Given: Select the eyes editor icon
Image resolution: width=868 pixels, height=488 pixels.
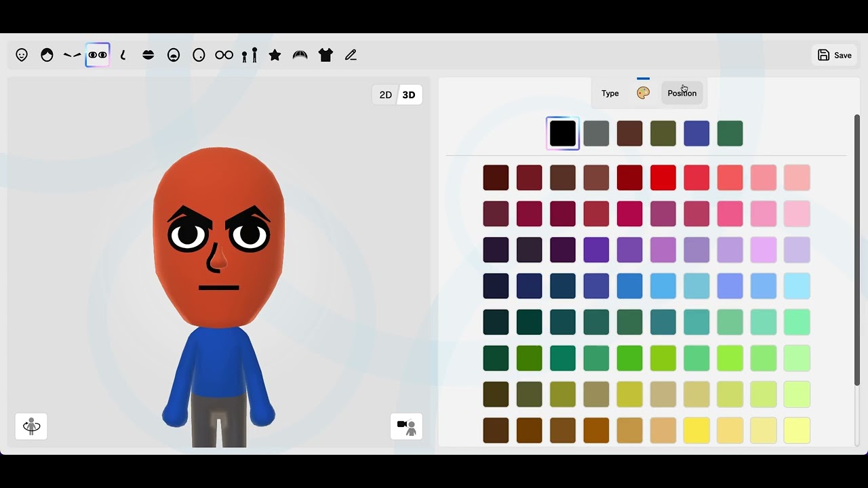Looking at the screenshot, I should click(x=98, y=55).
